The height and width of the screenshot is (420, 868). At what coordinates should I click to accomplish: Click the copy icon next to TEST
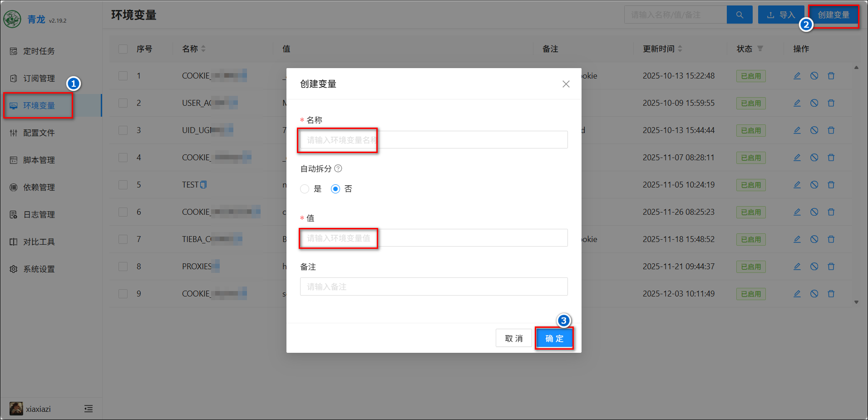pyautogui.click(x=203, y=185)
